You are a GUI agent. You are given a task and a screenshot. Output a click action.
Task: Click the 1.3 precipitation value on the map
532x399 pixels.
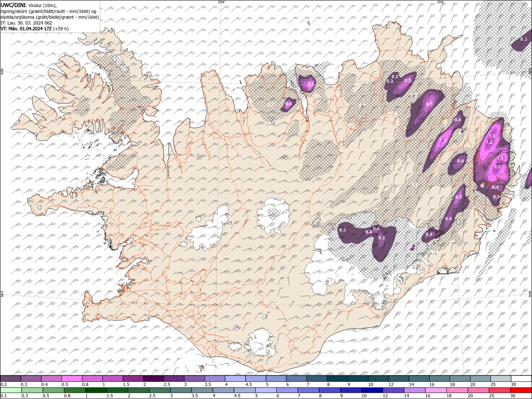pos(493,136)
